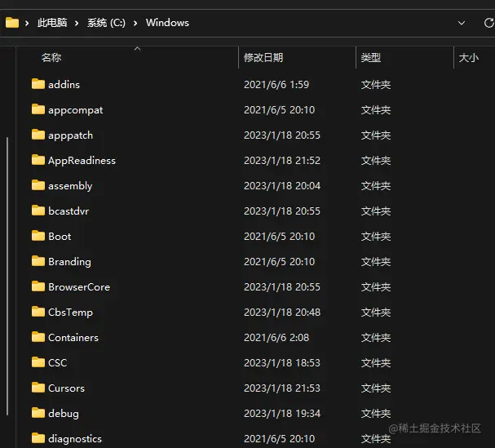Select the addins folder name

pos(64,85)
